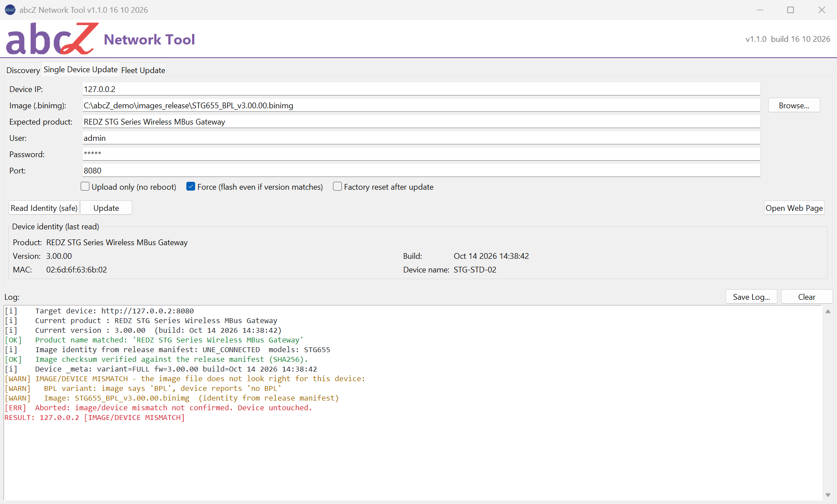Switch to the Discovery tab
This screenshot has width=837, height=504.
(23, 70)
